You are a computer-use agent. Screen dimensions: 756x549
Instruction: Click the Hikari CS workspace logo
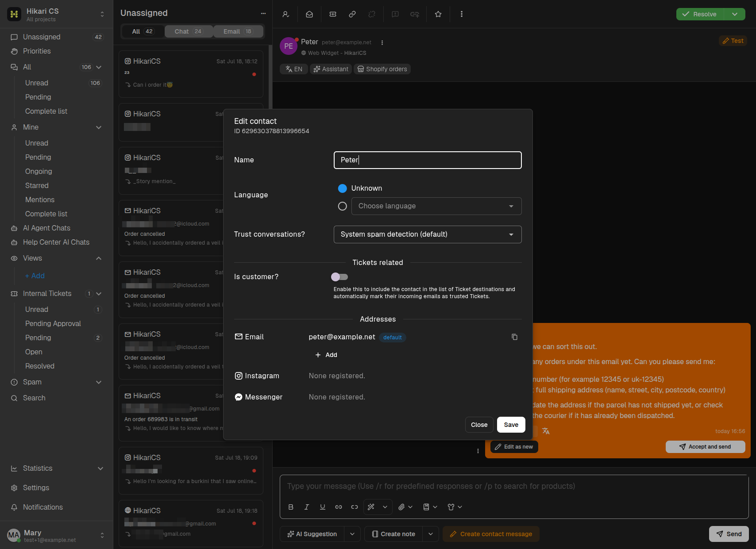14,14
